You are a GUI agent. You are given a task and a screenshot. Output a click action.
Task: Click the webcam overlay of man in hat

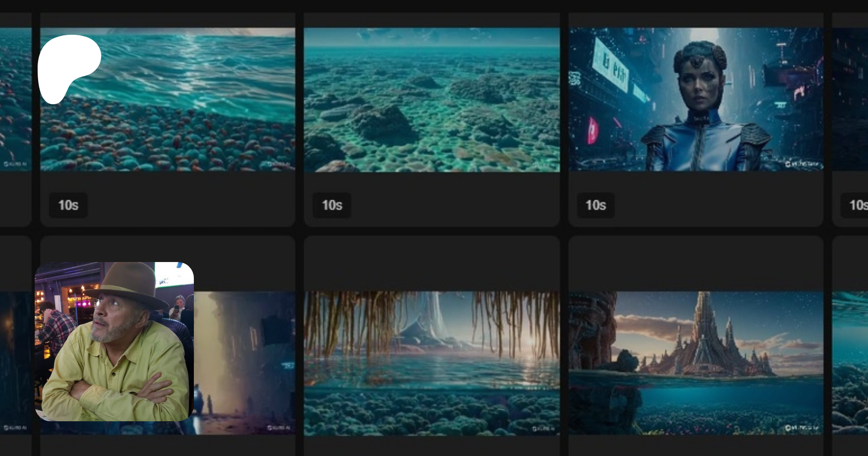[x=114, y=342]
